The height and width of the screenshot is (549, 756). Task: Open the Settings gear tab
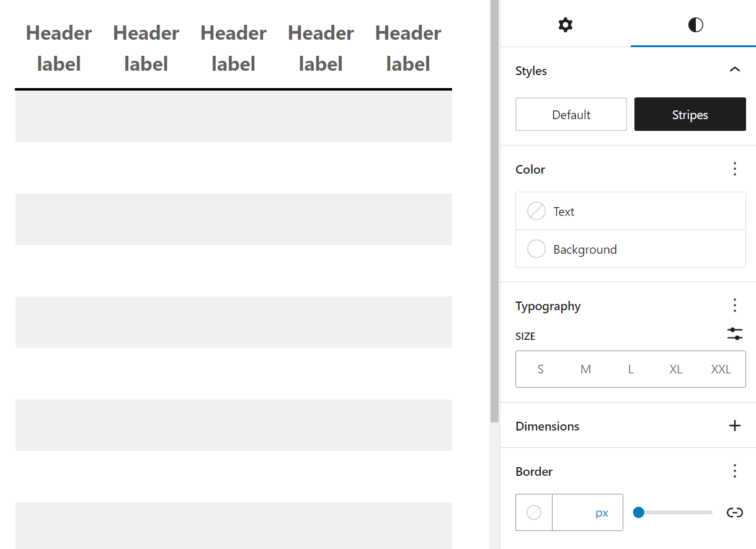565,25
